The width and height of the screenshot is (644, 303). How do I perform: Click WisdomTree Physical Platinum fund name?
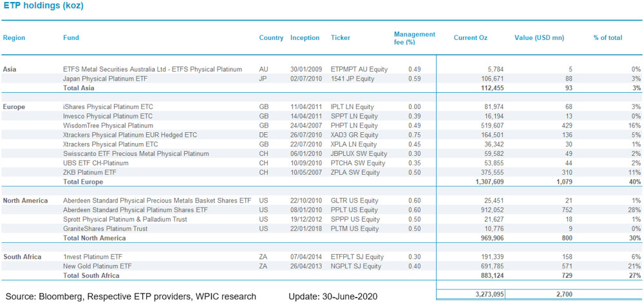pos(108,126)
